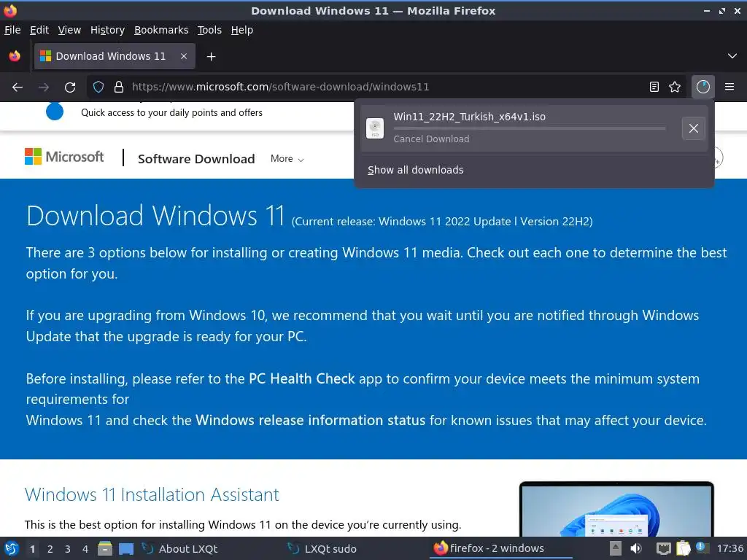This screenshot has width=747, height=560.
Task: Click Windows 11 Installation Assistant heading
Action: point(152,495)
